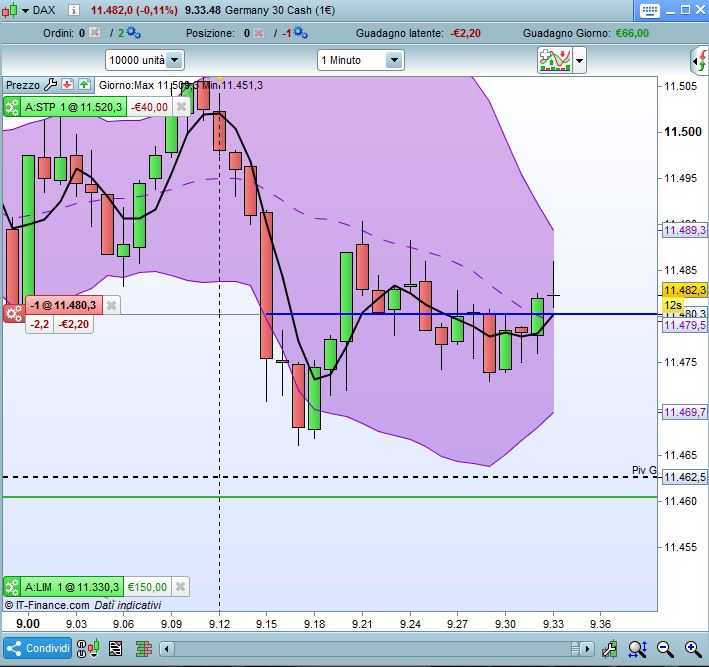Viewport: 709px width, 667px height.
Task: Cancel all orders icon next to Ordini 0
Action: click(x=95, y=33)
